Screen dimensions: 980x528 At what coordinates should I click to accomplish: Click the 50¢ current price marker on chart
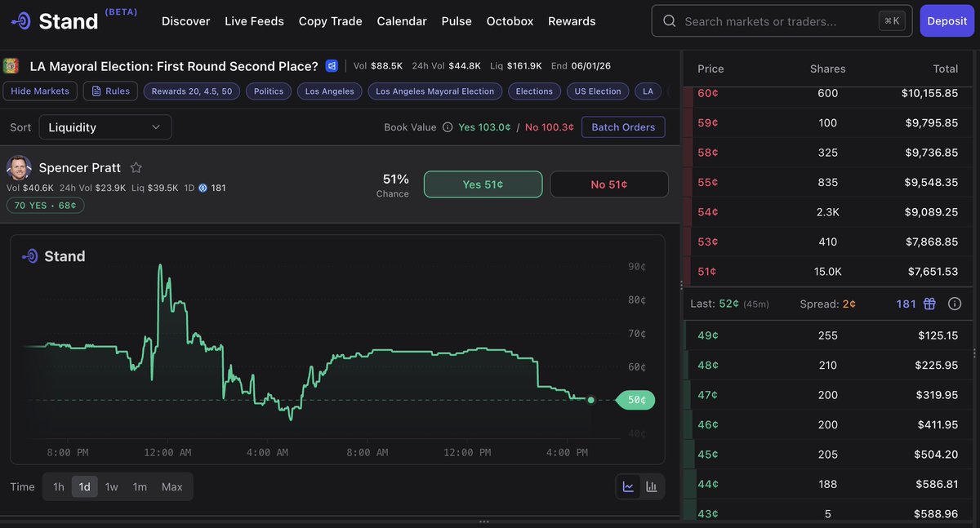pos(635,400)
